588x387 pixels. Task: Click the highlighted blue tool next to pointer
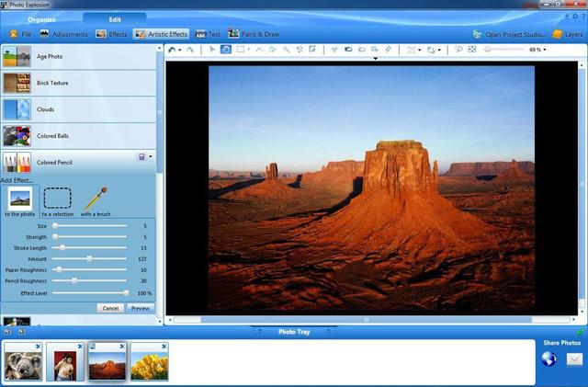pos(226,49)
